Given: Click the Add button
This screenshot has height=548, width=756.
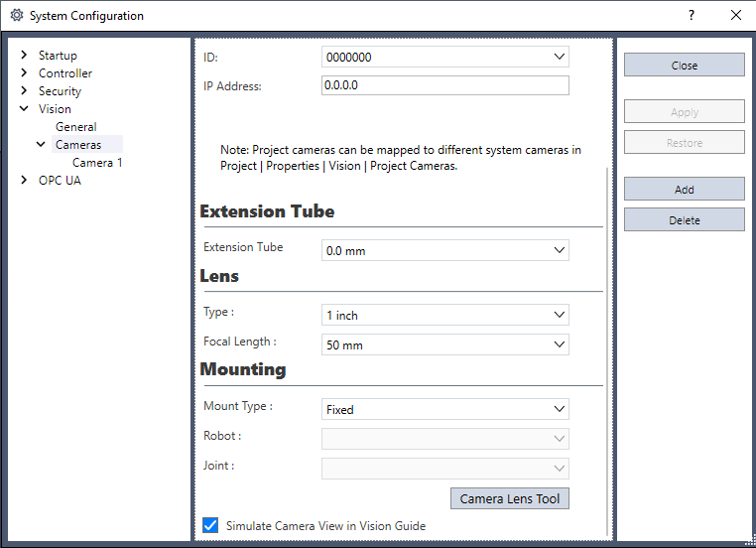Looking at the screenshot, I should (685, 189).
